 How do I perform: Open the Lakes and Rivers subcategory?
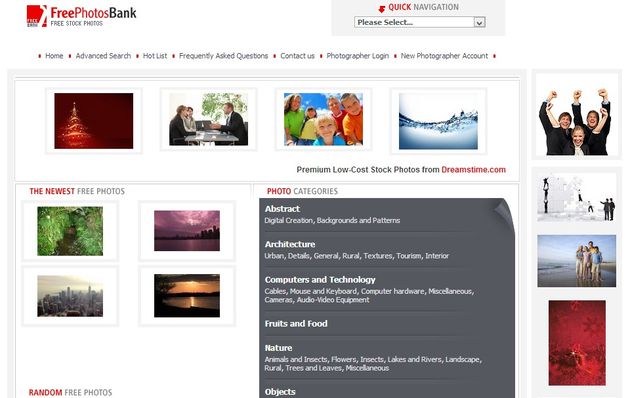[x=414, y=359]
